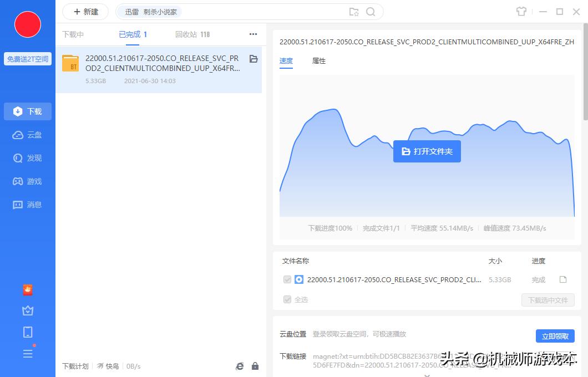
Task: Click the red packet promotion icon
Action: 28,289
